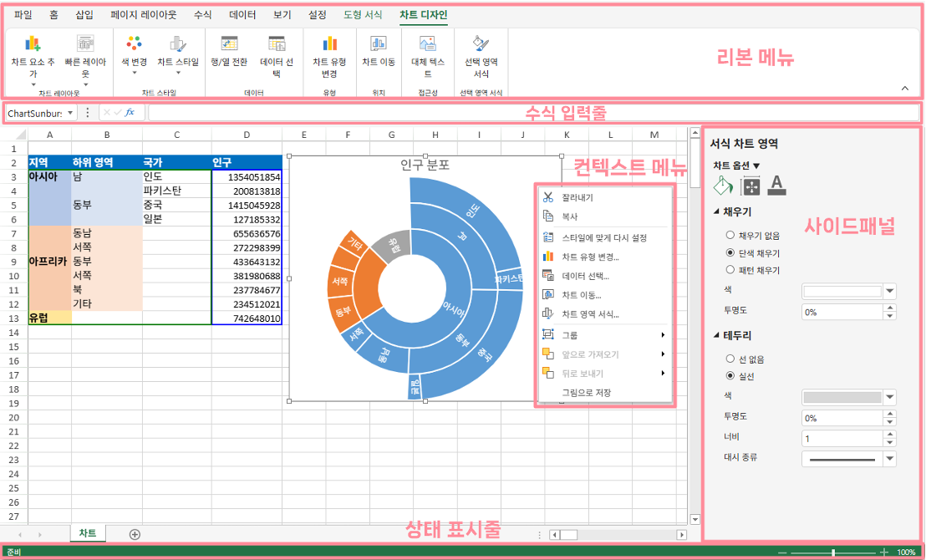Choose 그림으로 저장 from context menu
The width and height of the screenshot is (926, 560).
pyautogui.click(x=586, y=393)
